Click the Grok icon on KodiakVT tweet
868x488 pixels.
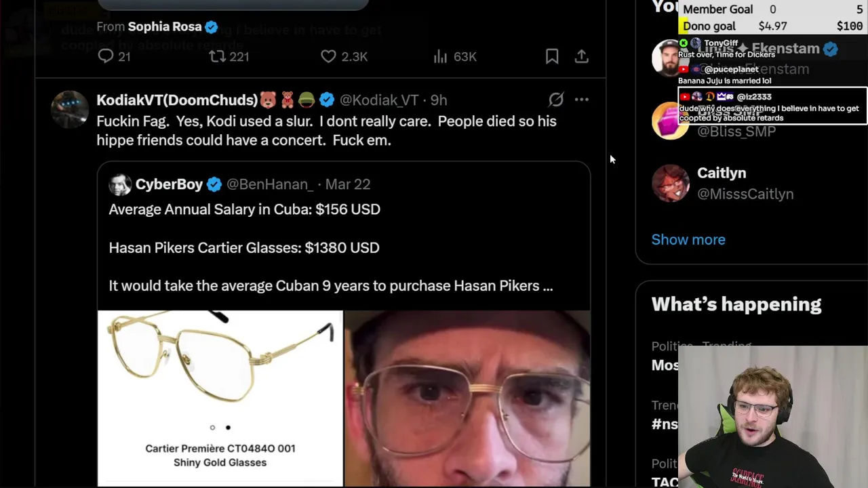(556, 100)
